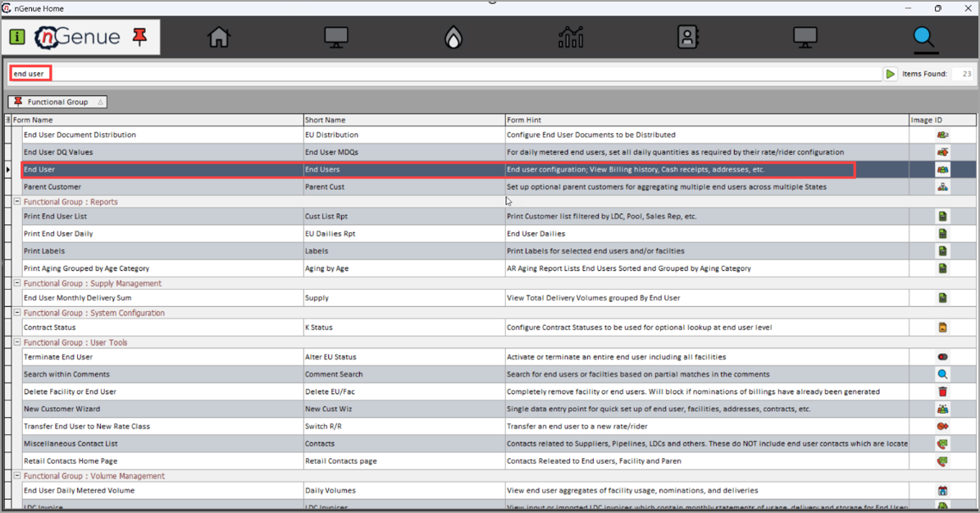Click the search box containing 'end user'
980x513 pixels.
click(445, 74)
